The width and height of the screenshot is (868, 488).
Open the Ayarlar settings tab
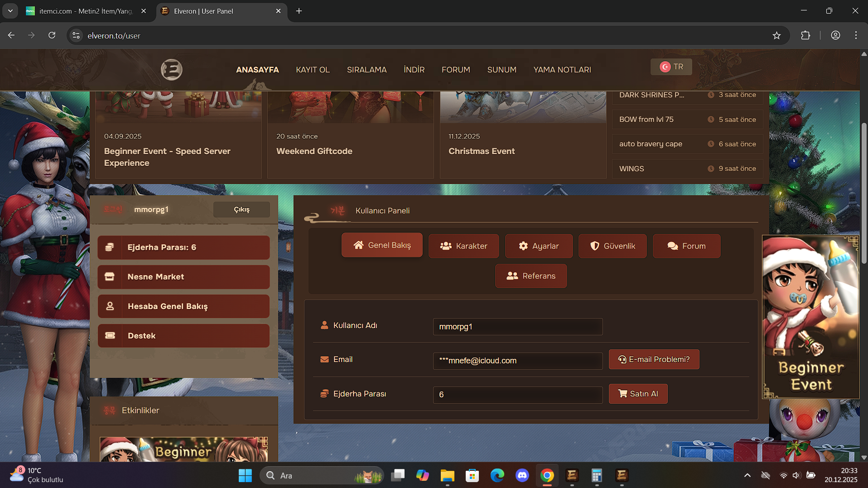[539, 246]
